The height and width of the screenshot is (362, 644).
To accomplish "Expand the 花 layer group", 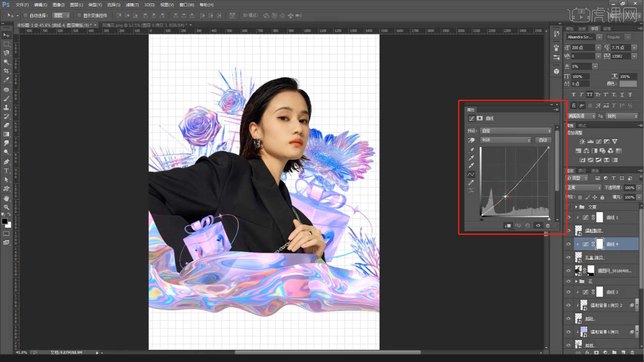I will click(x=576, y=282).
